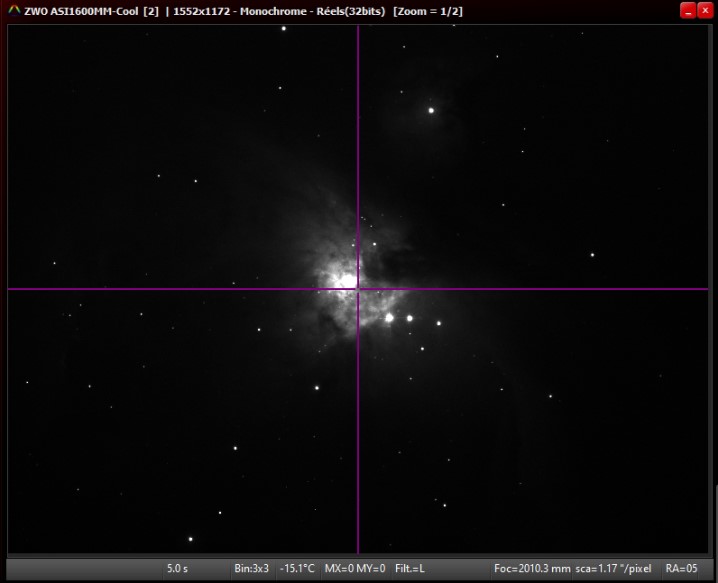Click the 5.0 s exposure time field

pyautogui.click(x=177, y=568)
